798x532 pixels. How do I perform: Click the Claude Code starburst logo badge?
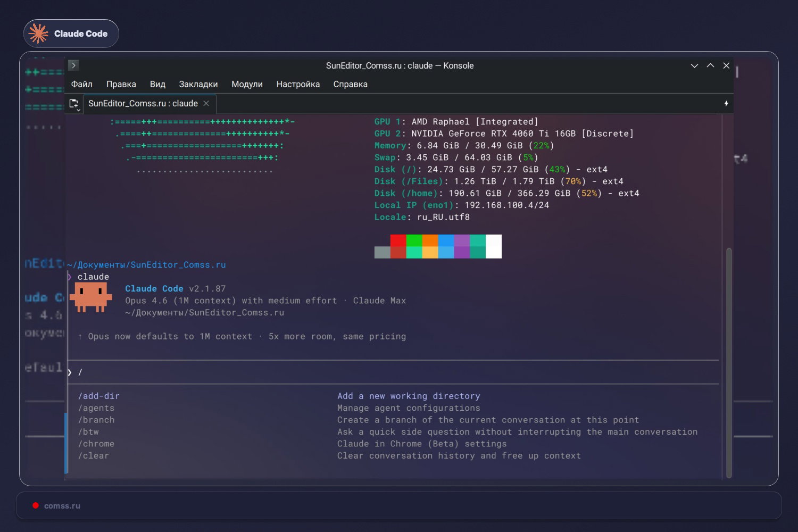38,33
